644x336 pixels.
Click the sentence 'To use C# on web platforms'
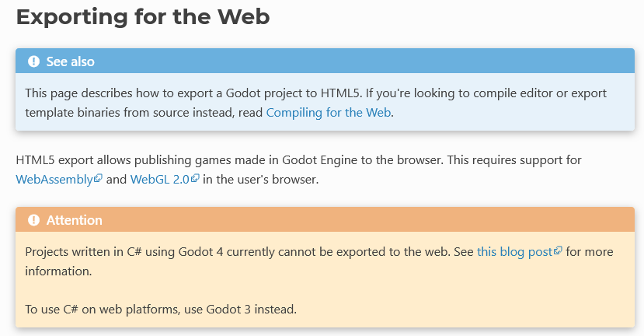point(161,310)
